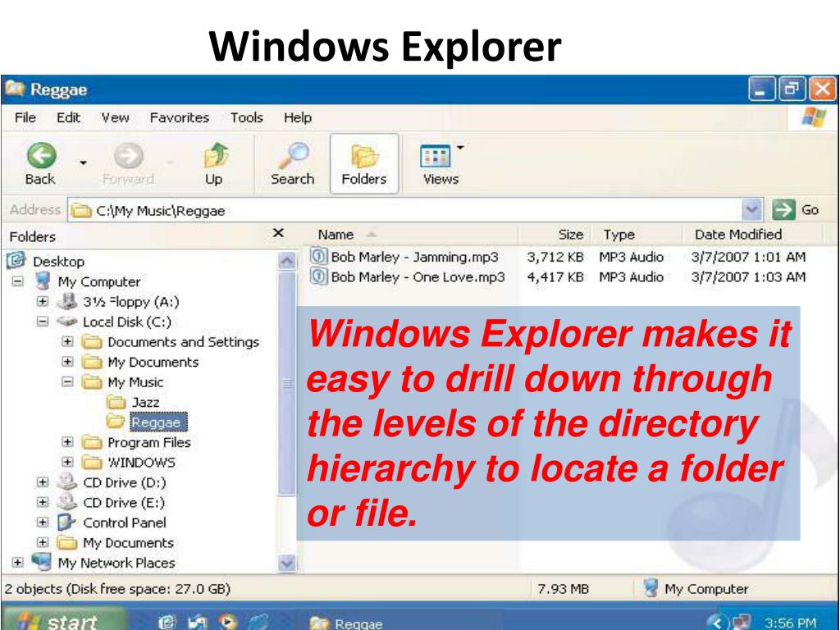Image resolution: width=840 pixels, height=630 pixels.
Task: Open the Views dropdown arrow
Action: pyautogui.click(x=460, y=148)
